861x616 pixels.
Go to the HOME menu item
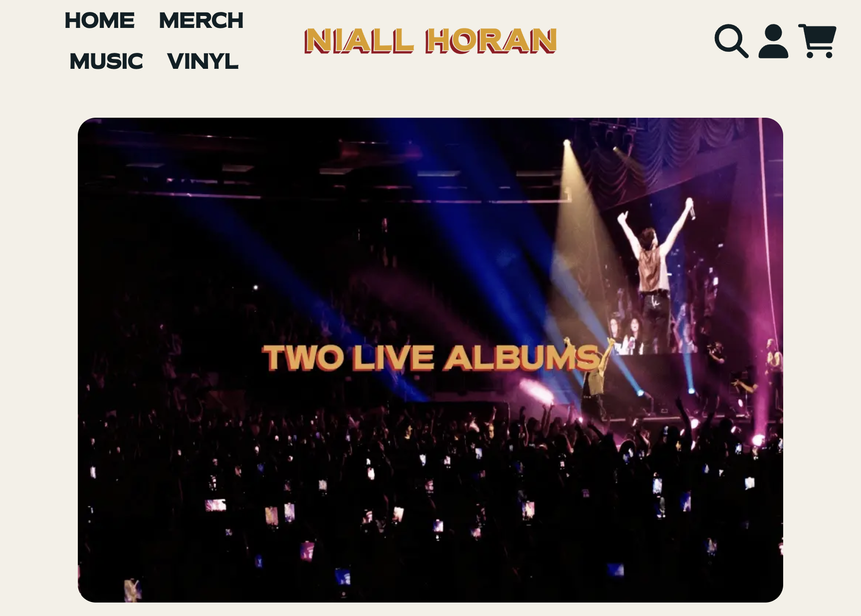point(100,20)
